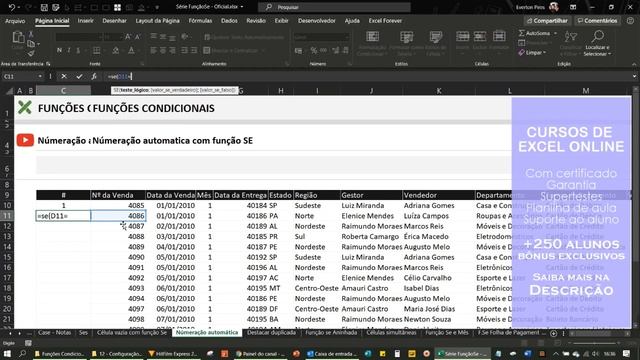
Task: Open Arquivo menu
Action: pyautogui.click(x=15, y=21)
